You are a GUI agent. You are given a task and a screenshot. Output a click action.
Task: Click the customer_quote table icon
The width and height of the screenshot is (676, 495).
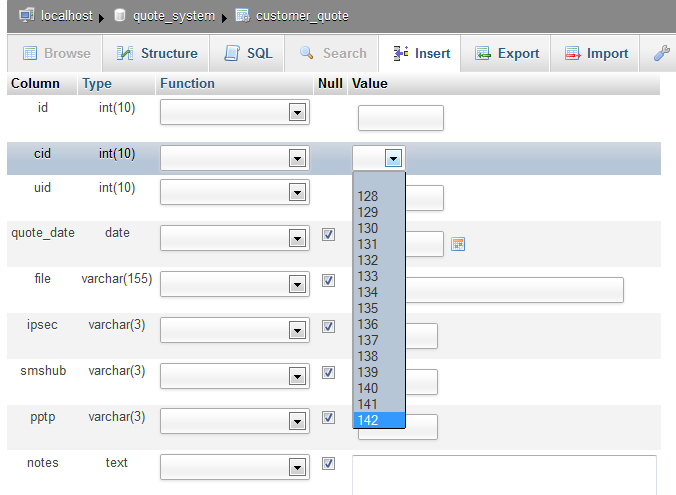(x=242, y=15)
